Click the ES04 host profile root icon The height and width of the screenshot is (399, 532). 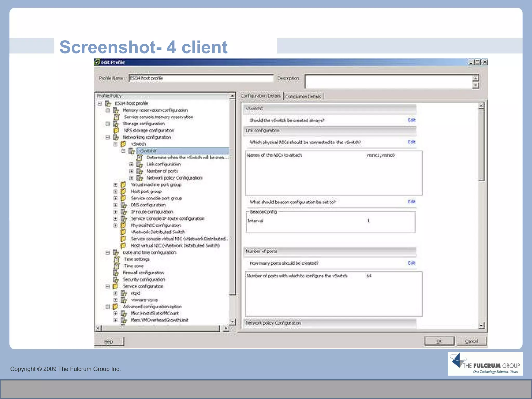click(x=108, y=103)
